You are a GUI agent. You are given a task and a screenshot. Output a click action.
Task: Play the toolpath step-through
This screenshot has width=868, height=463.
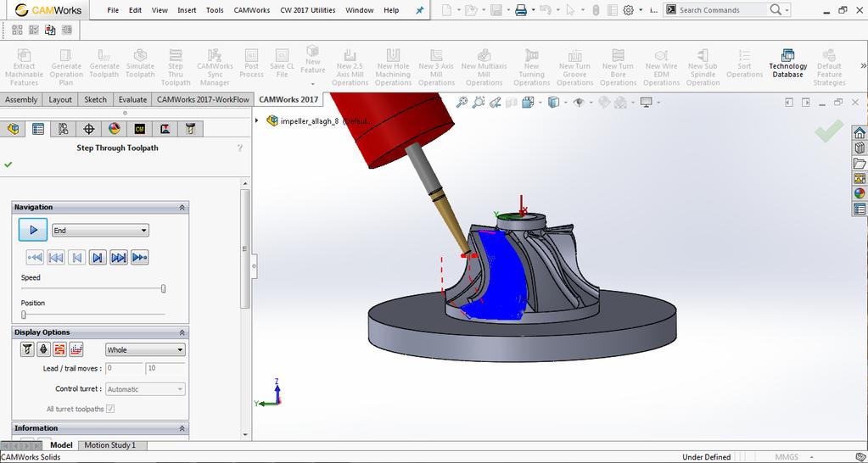(x=33, y=230)
